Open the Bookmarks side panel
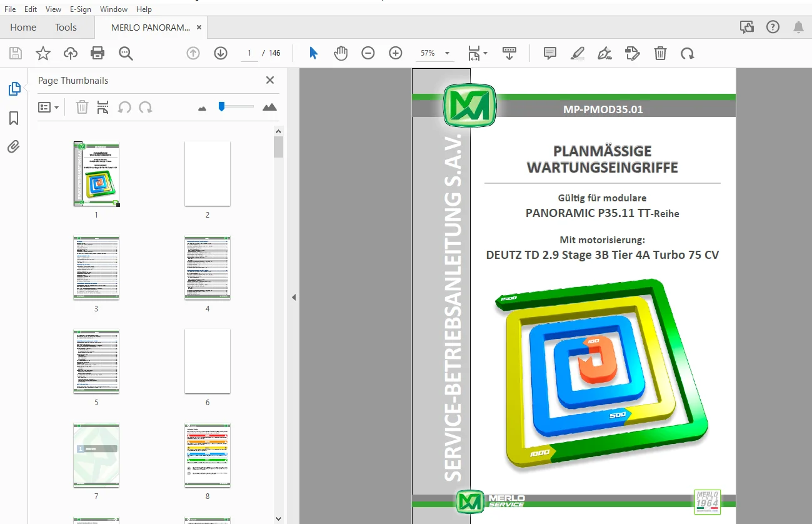The height and width of the screenshot is (524, 812). (14, 118)
